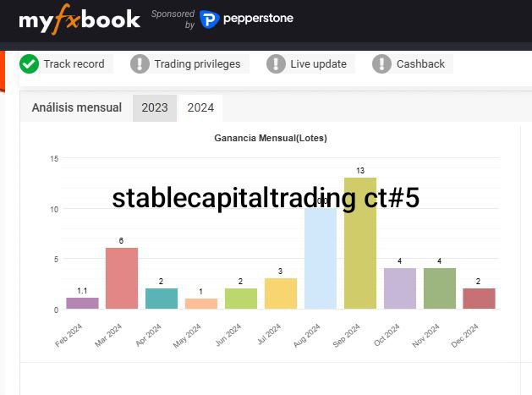Click the green Track record checkmark icon
532x395 pixels.
coord(30,63)
